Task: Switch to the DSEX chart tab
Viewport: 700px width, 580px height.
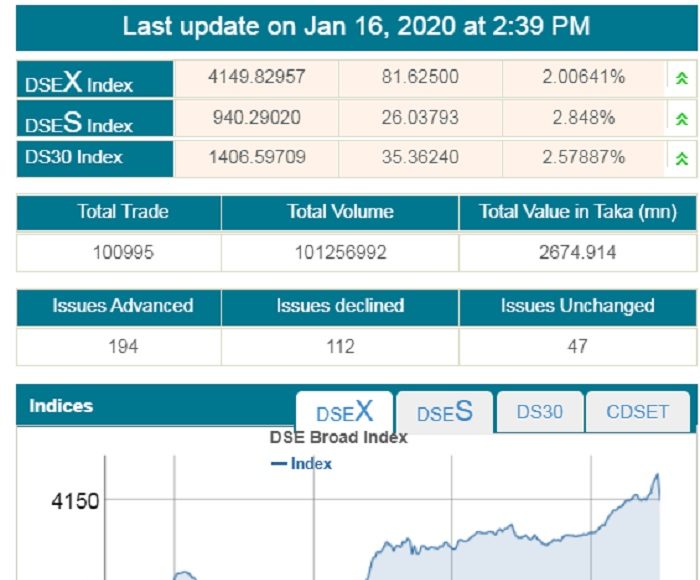Action: point(344,412)
